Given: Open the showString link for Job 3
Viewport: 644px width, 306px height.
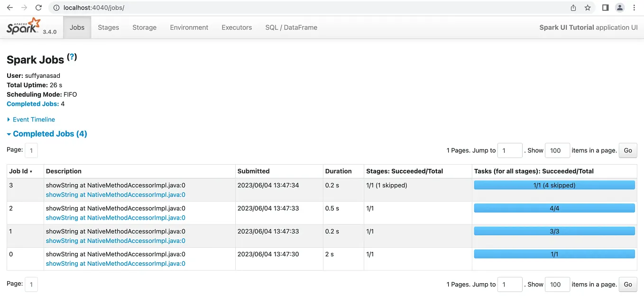Looking at the screenshot, I should coord(115,195).
